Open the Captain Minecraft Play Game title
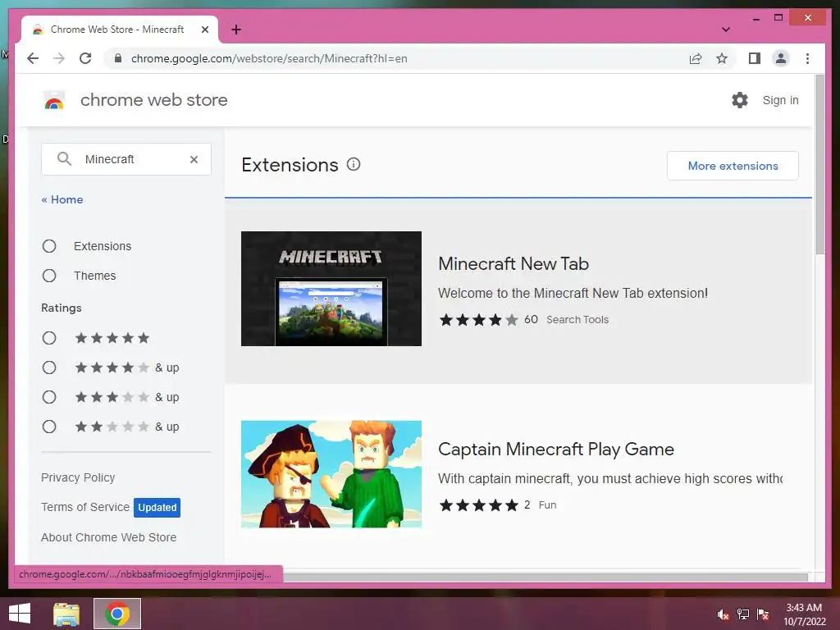840x630 pixels. point(556,449)
